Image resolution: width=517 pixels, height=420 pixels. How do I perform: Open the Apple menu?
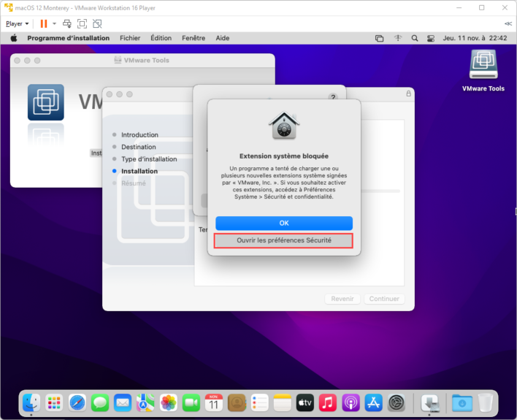[14, 38]
